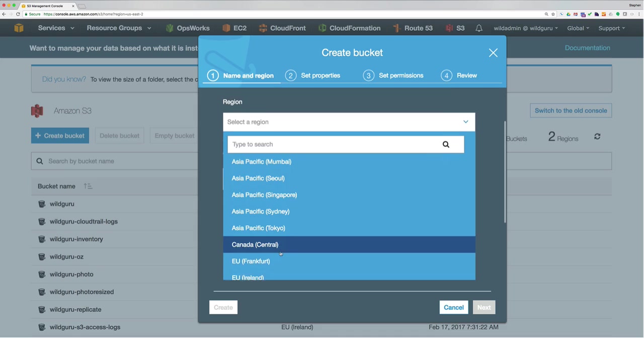
Task: Reload the page with browser refresh icon
Action: (18, 14)
